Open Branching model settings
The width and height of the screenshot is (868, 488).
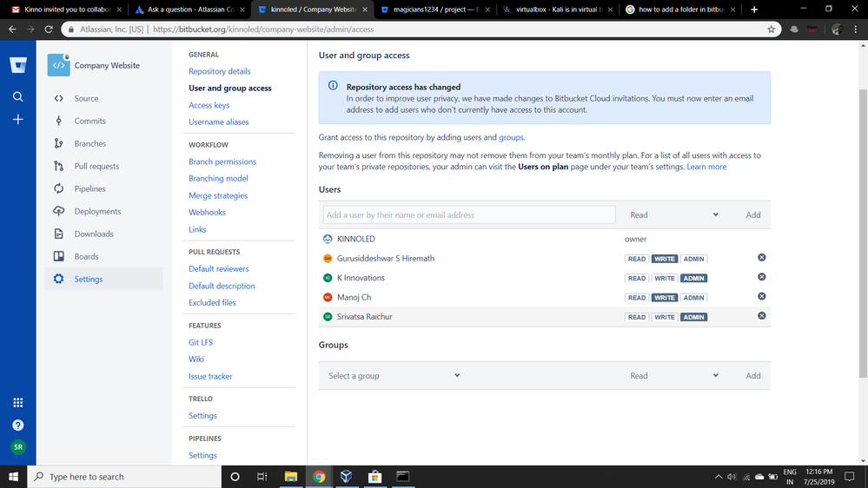click(x=218, y=178)
